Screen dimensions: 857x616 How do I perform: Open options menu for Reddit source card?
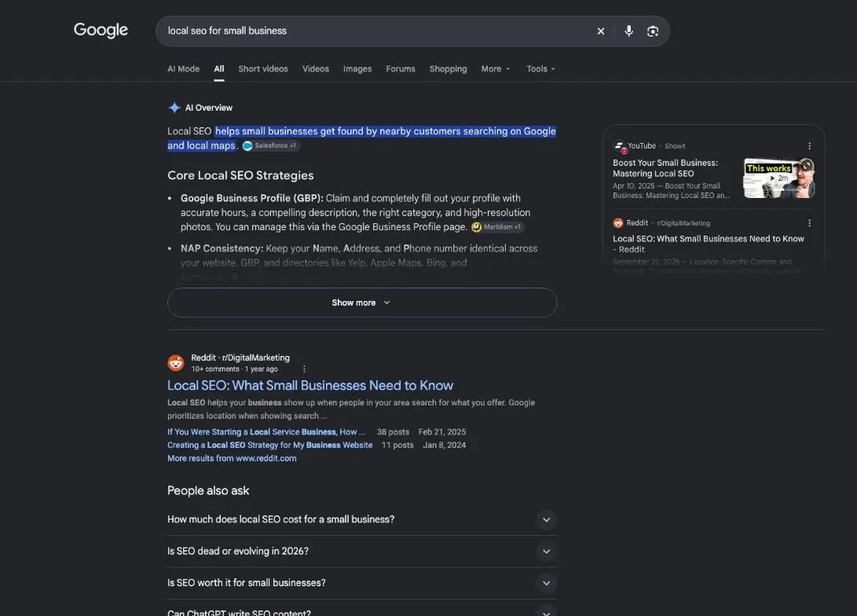(809, 223)
